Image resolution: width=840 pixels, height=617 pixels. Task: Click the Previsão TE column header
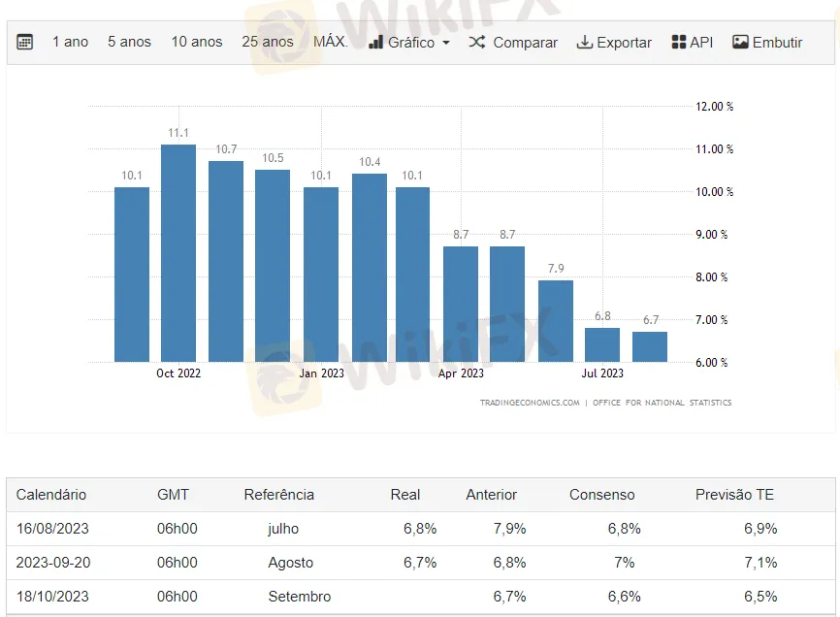coord(734,495)
